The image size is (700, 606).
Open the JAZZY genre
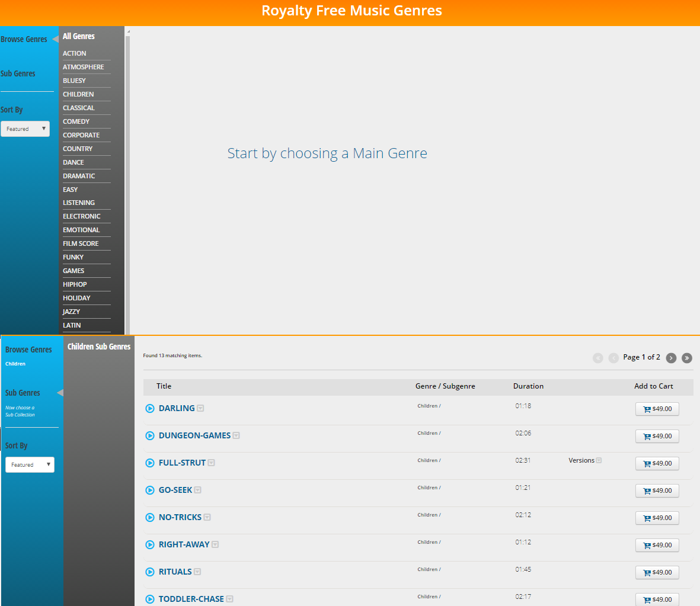pos(72,312)
